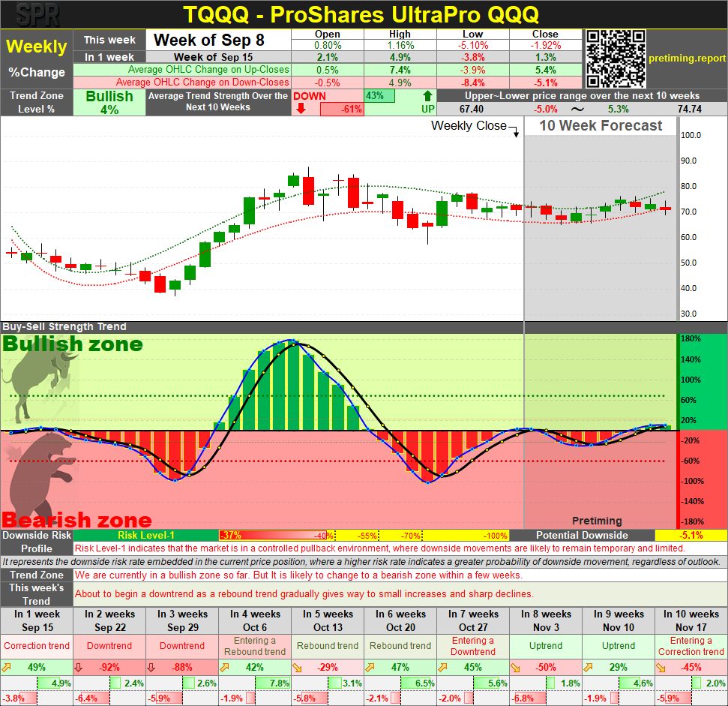Click the red down arrow under DOWN

301,109
